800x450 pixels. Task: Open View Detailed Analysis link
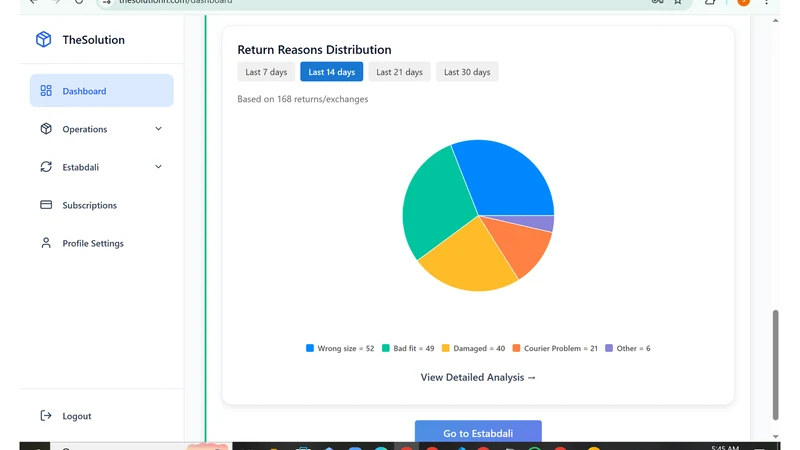click(x=478, y=377)
